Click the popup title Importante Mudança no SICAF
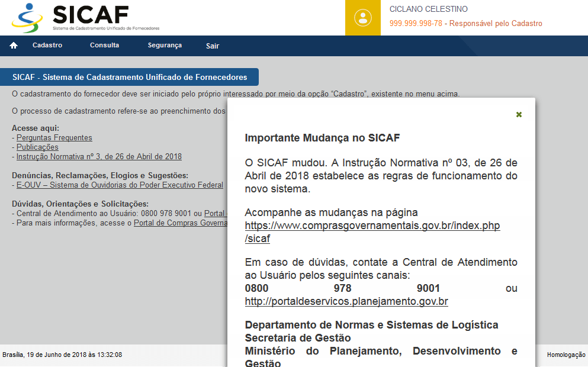Viewport: 588px width, 367px height. (x=322, y=138)
